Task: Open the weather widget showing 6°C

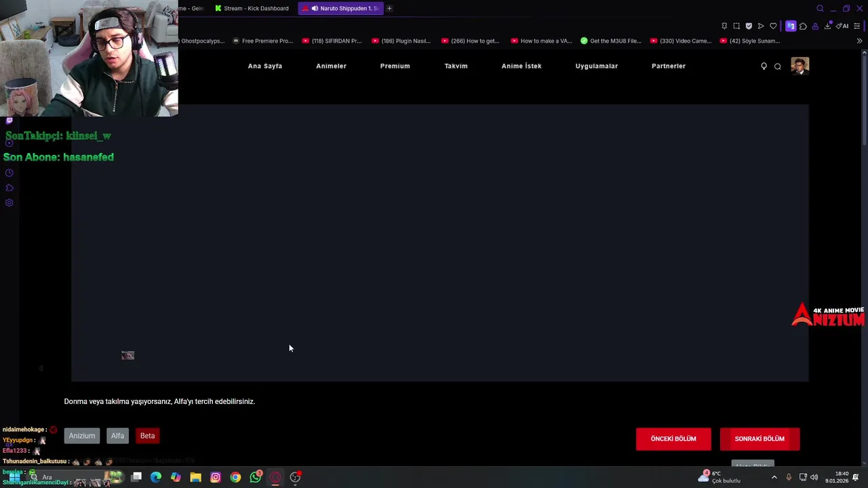Action: [x=720, y=477]
